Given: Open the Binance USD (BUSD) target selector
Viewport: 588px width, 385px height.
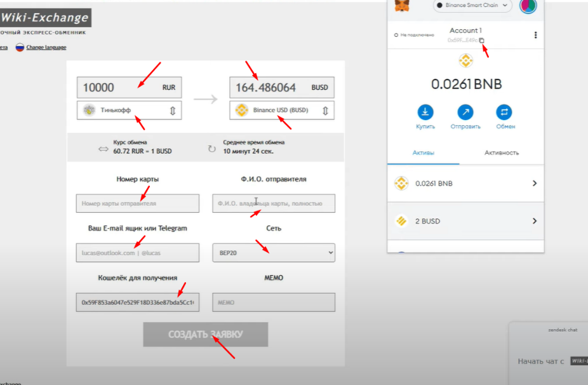Looking at the screenshot, I should pos(282,111).
